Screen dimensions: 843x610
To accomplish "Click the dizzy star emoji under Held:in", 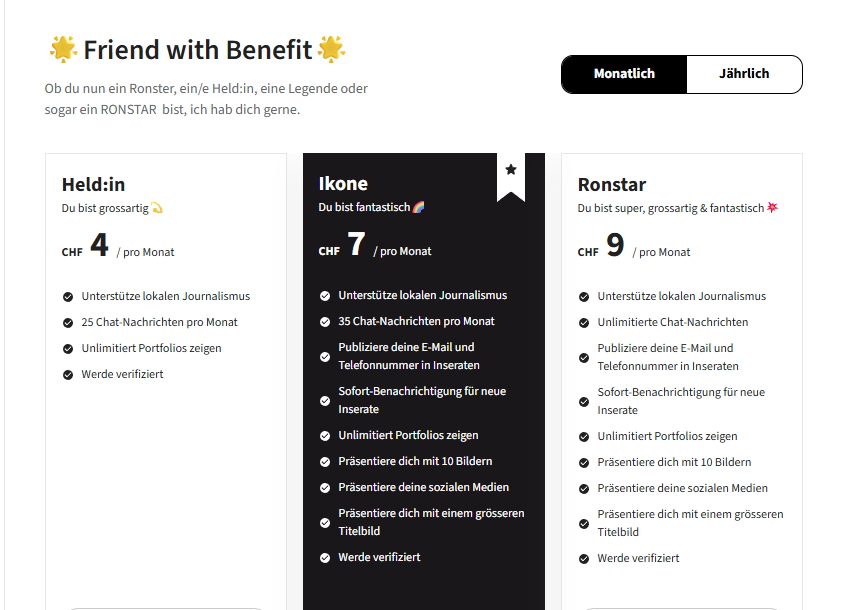I will [x=156, y=208].
